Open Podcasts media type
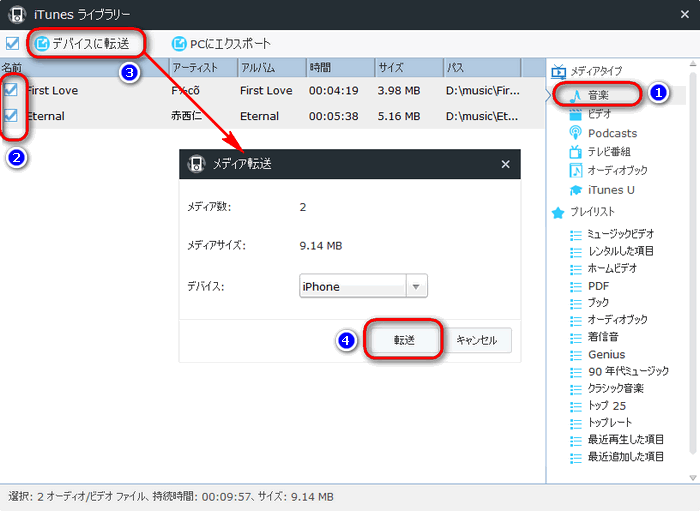 612,133
